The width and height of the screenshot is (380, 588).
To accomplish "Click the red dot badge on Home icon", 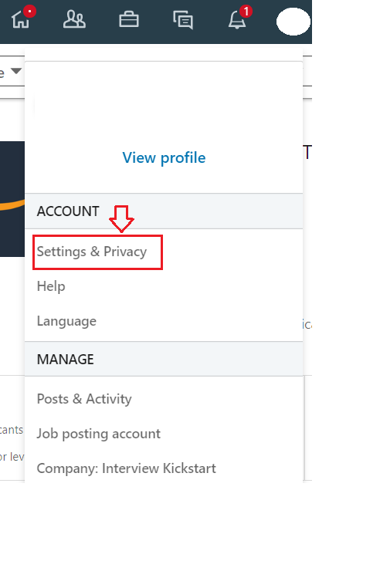I will click(29, 12).
